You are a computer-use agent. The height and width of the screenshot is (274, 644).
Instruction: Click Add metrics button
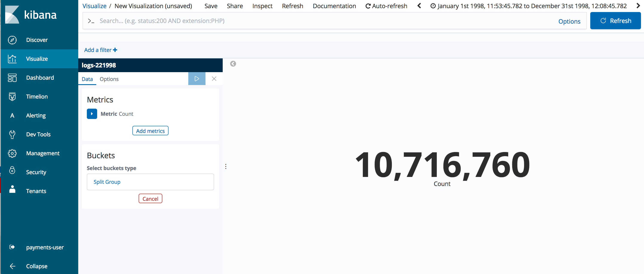point(150,130)
